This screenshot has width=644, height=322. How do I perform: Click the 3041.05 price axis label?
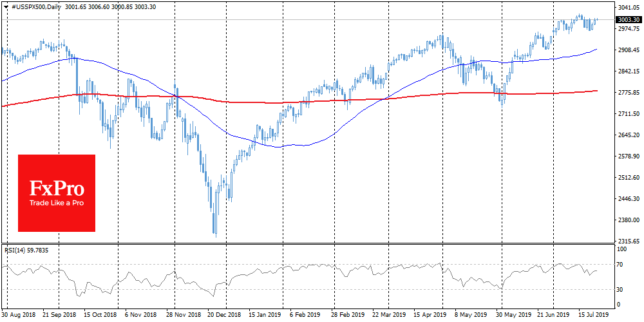click(627, 7)
